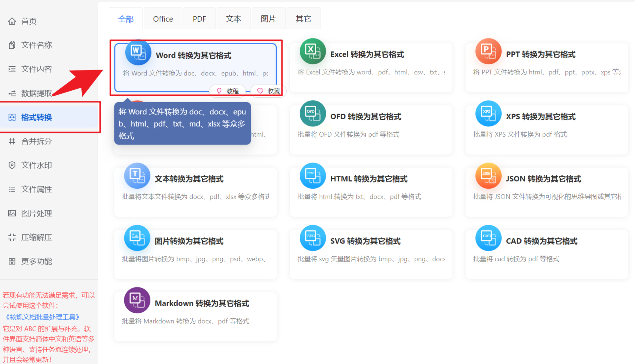Open the Excel conversion icon
The height and width of the screenshot is (364, 635).
[x=312, y=51]
